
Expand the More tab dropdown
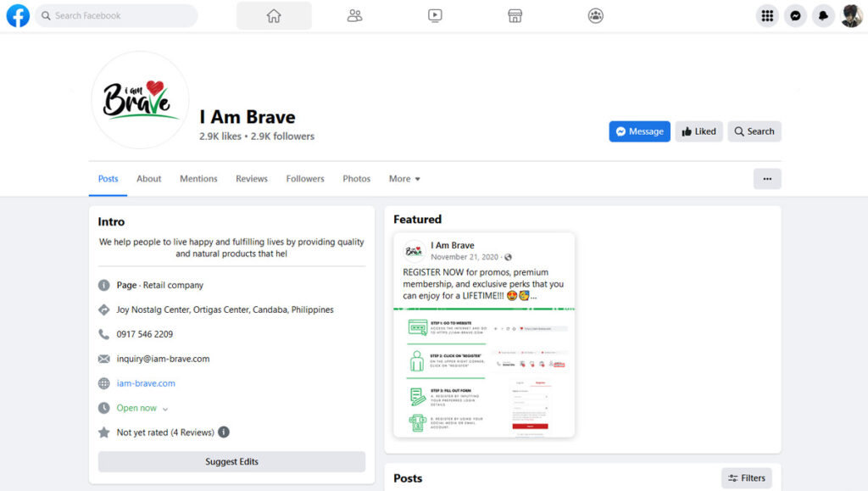click(x=404, y=179)
